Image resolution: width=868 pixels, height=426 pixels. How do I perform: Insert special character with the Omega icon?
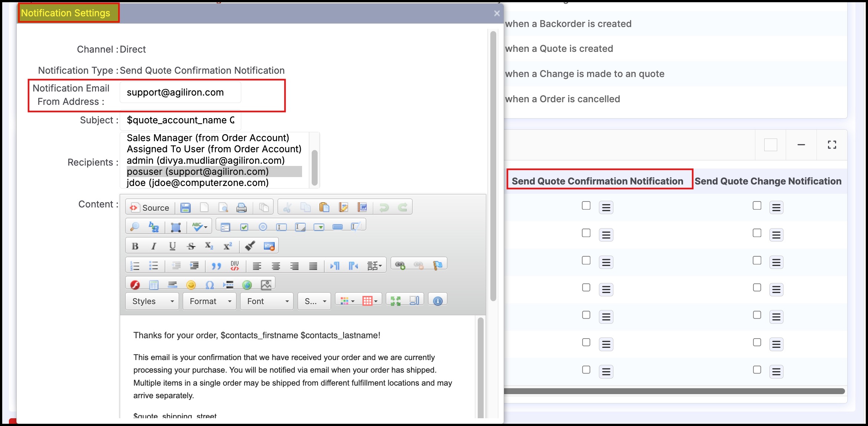[210, 284]
